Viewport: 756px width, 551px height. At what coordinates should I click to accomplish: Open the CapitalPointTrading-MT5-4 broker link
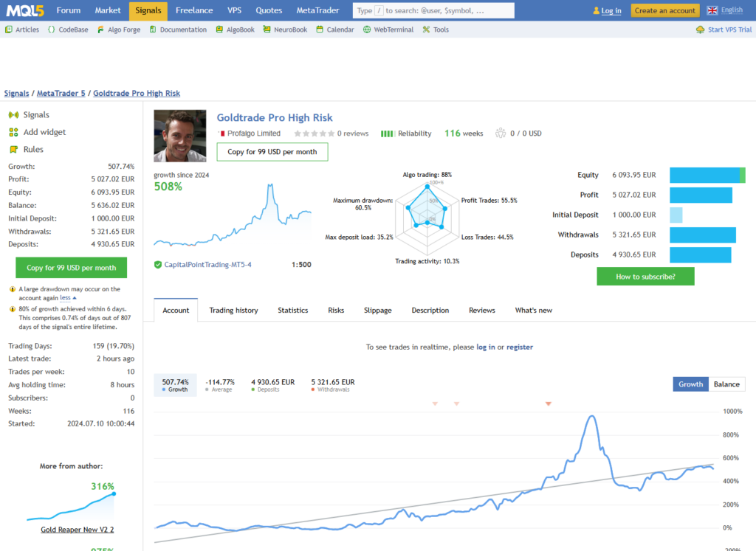207,264
